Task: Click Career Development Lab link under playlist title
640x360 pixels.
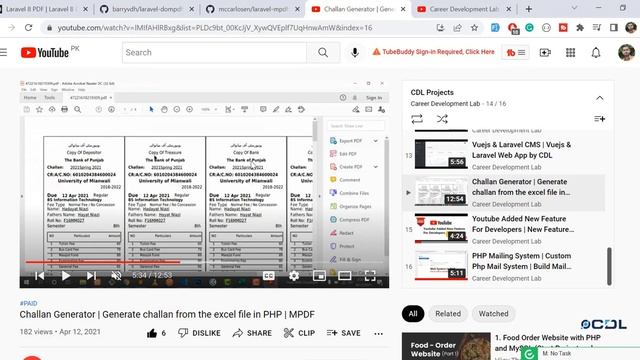Action: click(x=445, y=104)
